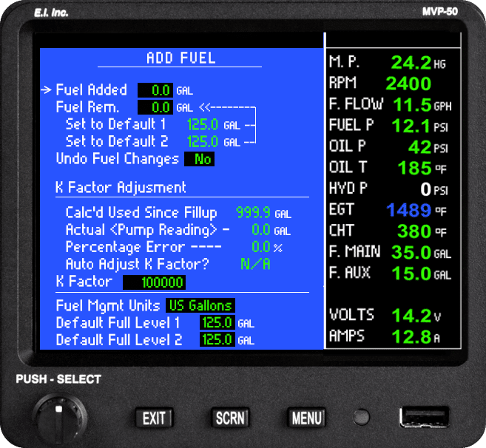
Task: Click the USB port slot
Action: tap(425, 417)
